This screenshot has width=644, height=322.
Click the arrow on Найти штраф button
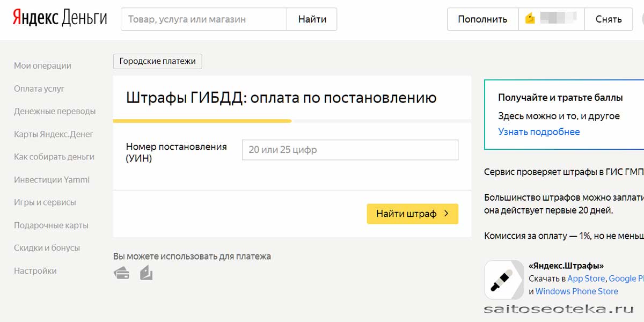(447, 214)
